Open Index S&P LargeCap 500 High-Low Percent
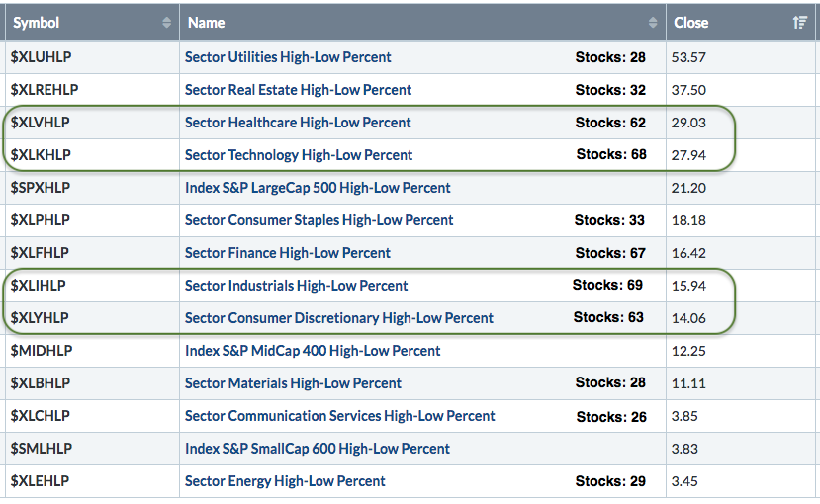 tap(318, 188)
